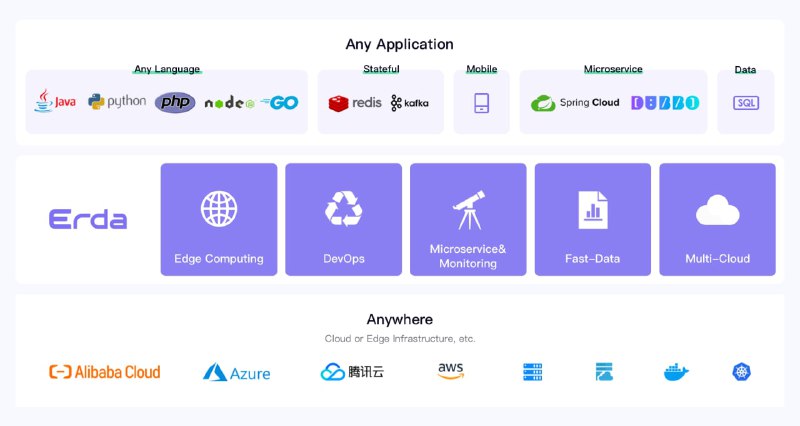Select the Multi-Cloud tile

tap(717, 219)
